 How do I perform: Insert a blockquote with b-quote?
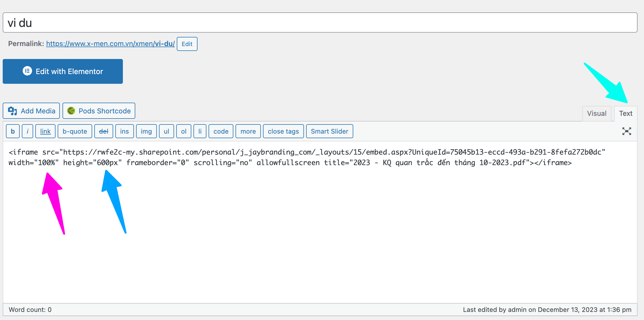tap(75, 131)
